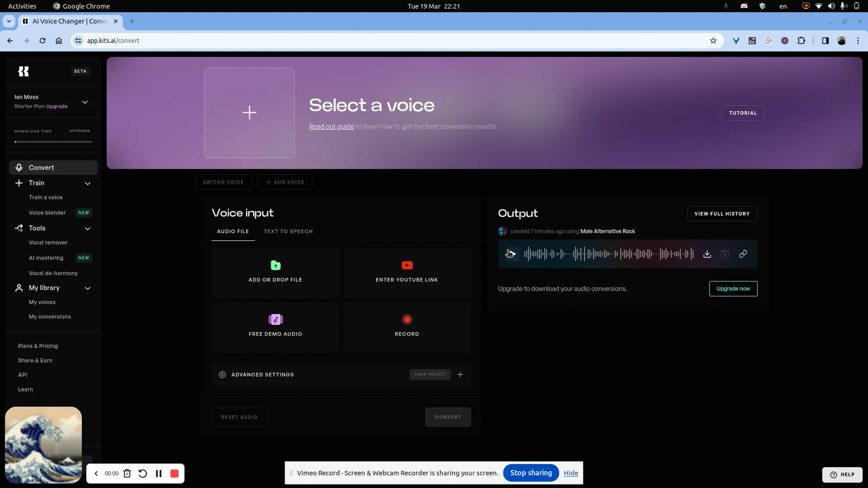The image size is (868, 488).
Task: Open the Advanced Settings gear icon
Action: (x=222, y=374)
